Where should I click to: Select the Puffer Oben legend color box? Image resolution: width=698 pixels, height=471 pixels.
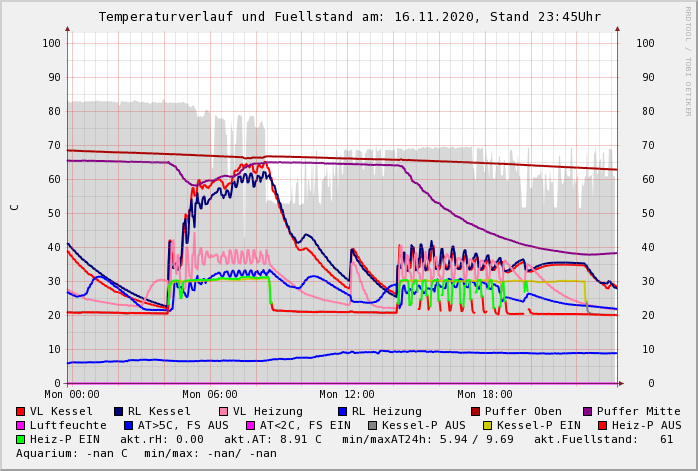pos(476,411)
